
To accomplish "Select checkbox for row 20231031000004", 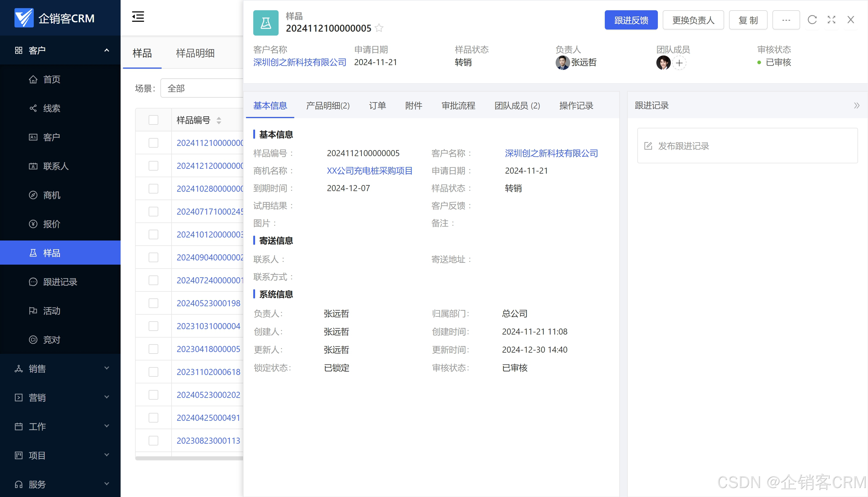I will pos(153,326).
